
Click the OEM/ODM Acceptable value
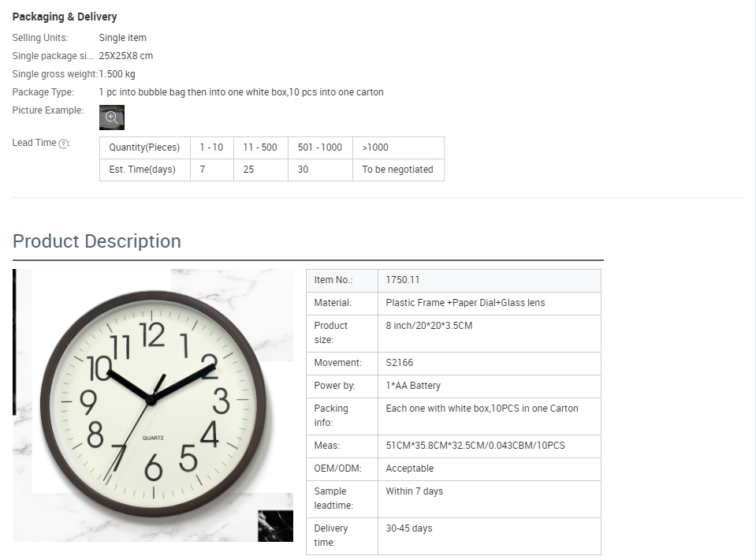tap(409, 469)
